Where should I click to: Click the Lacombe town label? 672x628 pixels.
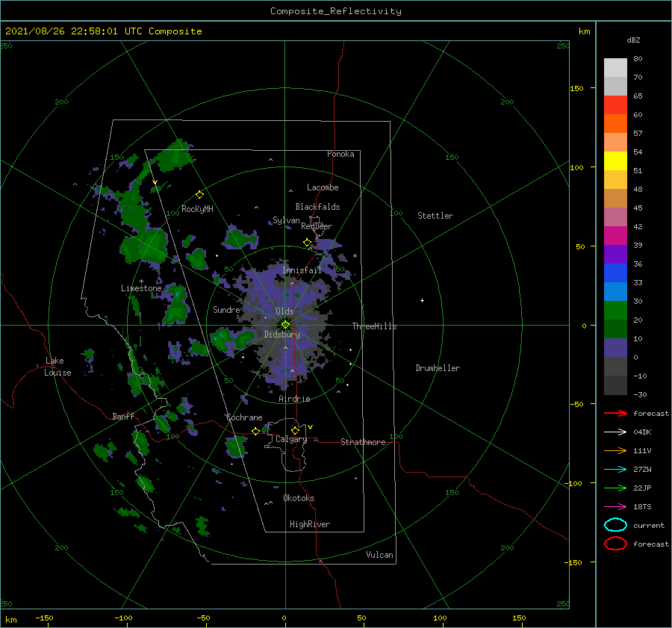(323, 187)
